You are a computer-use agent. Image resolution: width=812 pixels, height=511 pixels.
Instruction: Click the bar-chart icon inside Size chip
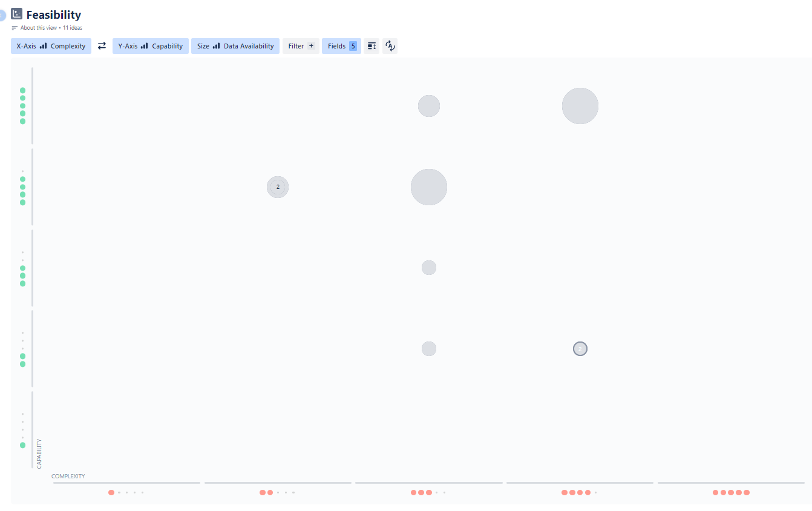click(x=216, y=45)
